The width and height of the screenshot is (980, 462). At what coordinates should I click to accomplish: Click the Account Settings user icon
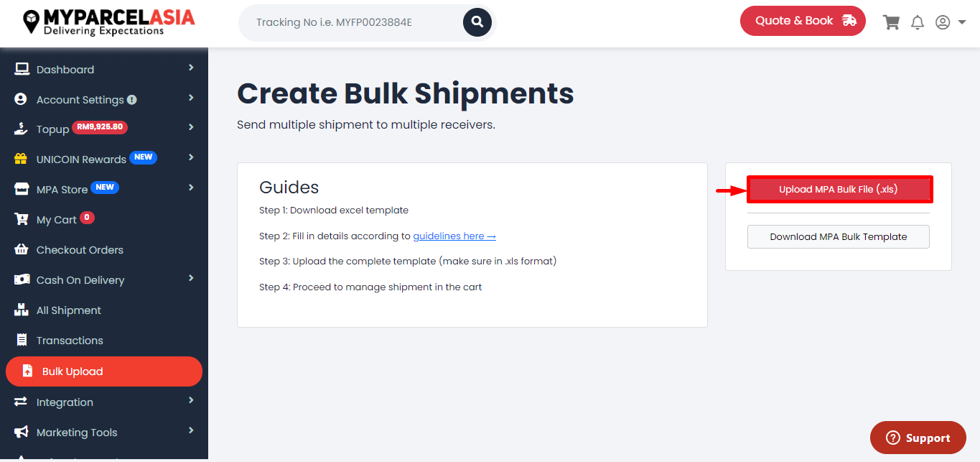[21, 99]
